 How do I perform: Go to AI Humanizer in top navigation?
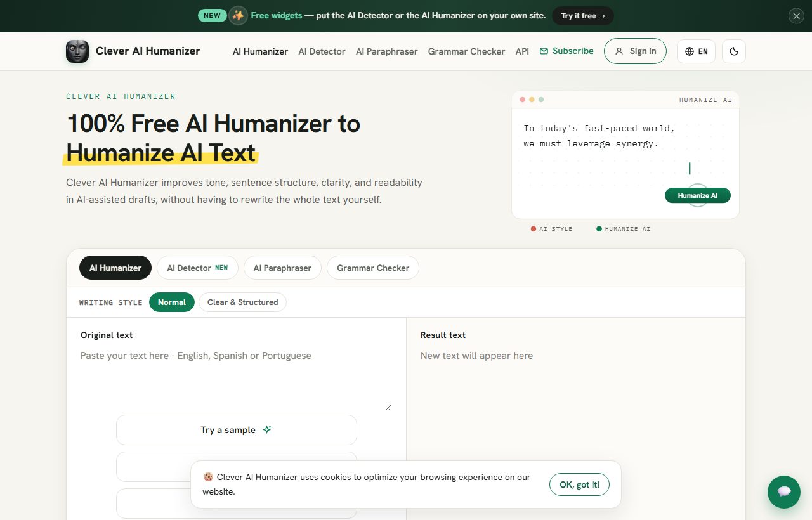pyautogui.click(x=260, y=51)
